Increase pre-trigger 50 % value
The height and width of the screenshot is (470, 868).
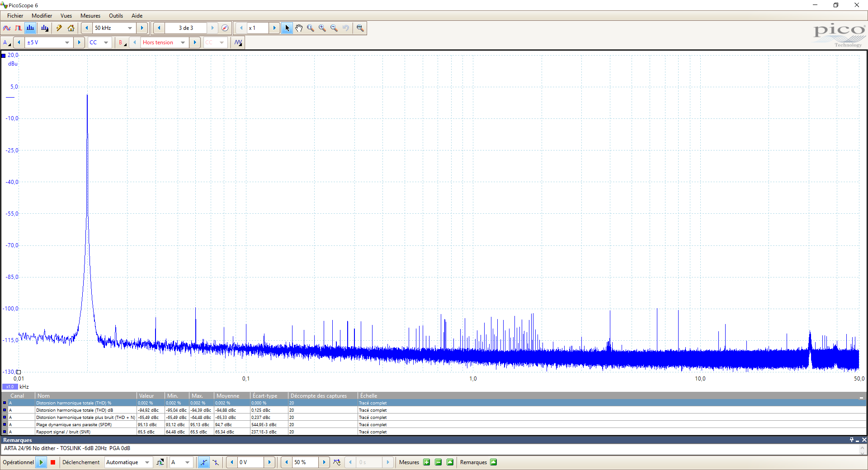pos(324,462)
